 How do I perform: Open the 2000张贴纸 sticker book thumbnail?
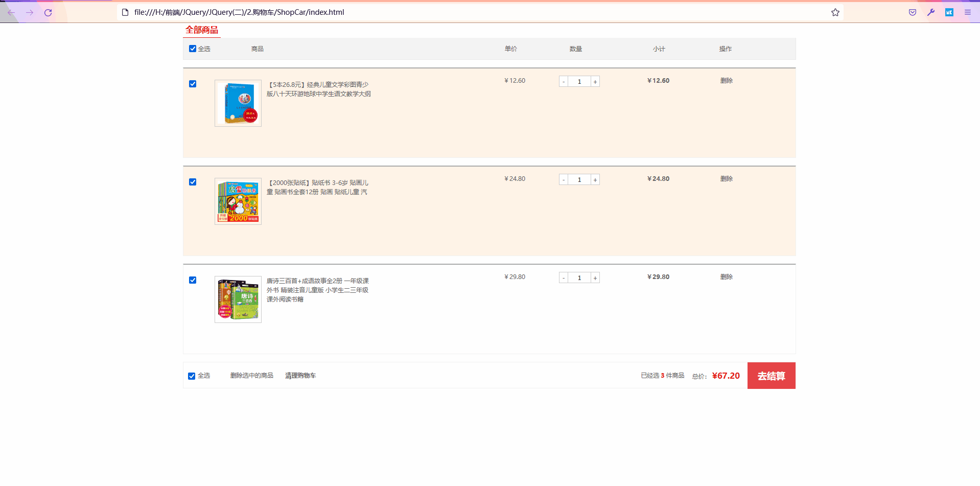point(238,201)
